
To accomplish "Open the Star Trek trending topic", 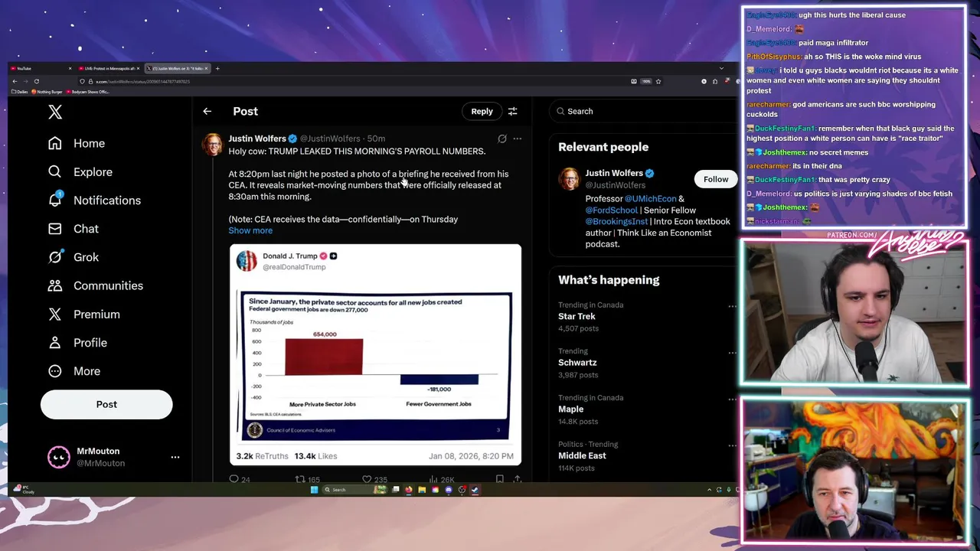I will click(577, 316).
